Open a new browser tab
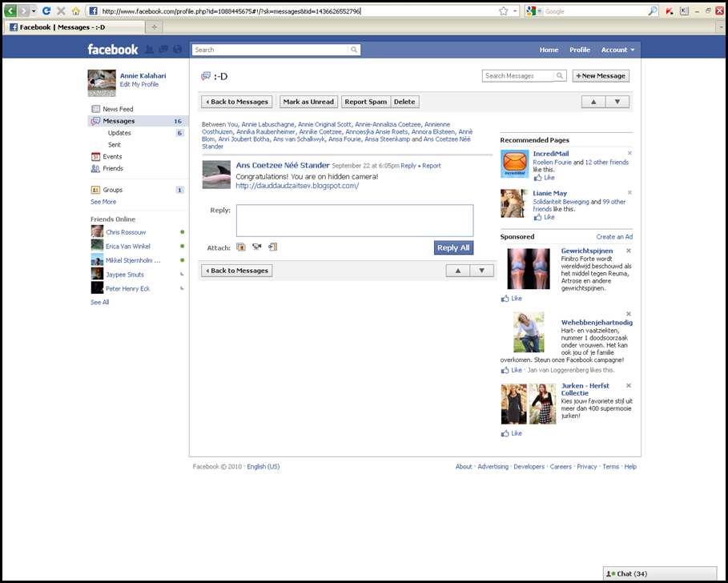The height and width of the screenshot is (583, 728). click(x=154, y=27)
